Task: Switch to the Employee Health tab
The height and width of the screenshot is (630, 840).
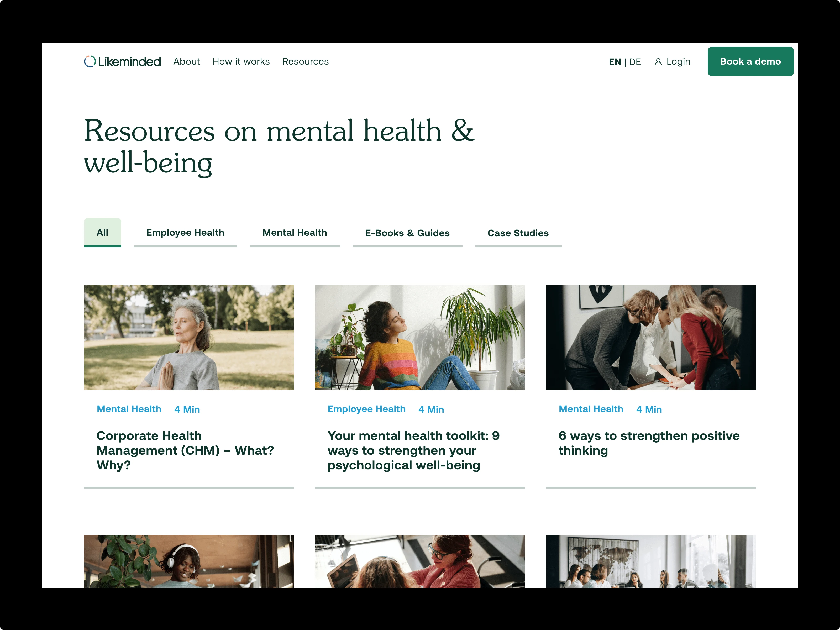Action: tap(185, 232)
